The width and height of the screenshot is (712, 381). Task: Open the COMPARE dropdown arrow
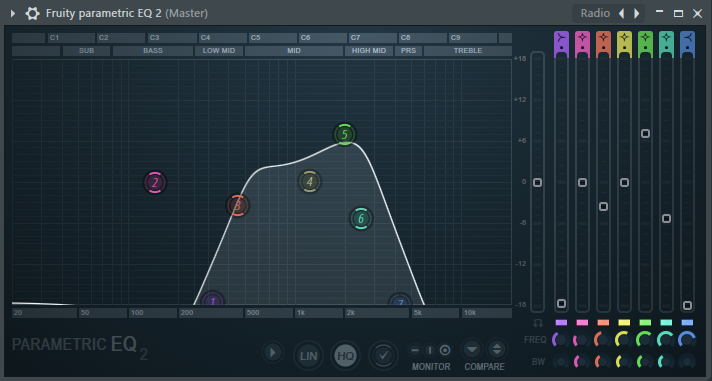point(472,350)
